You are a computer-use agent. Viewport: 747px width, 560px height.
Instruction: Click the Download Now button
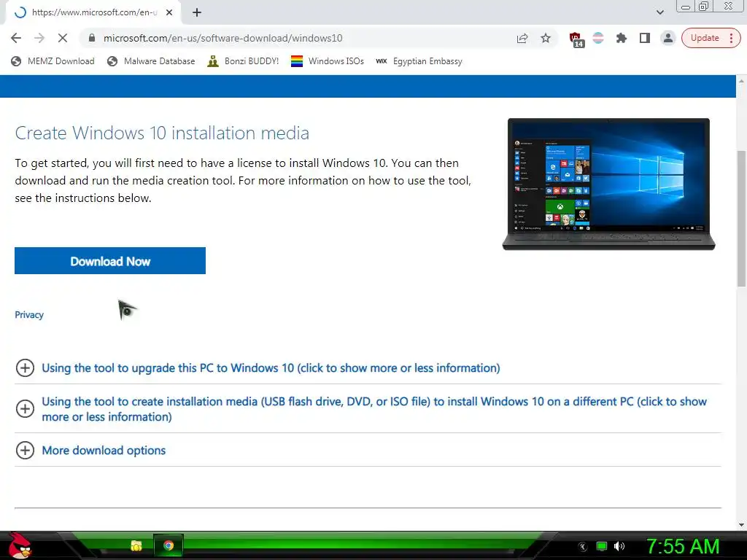pyautogui.click(x=110, y=260)
